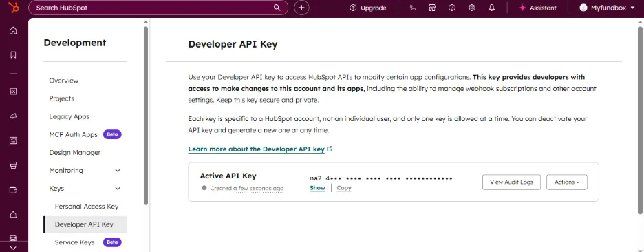
Task: Open the service bell sidebar icon
Action: point(13,214)
